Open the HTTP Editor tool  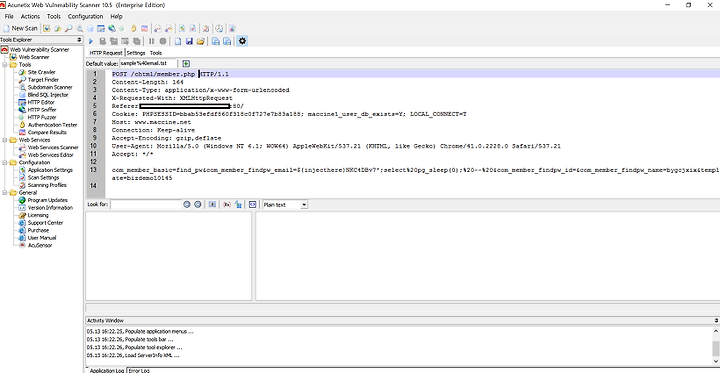click(41, 102)
